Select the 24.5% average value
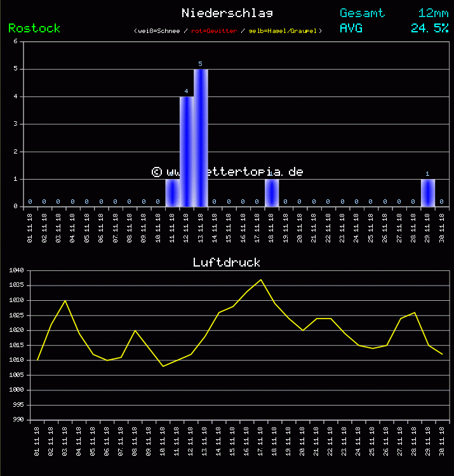 [429, 28]
